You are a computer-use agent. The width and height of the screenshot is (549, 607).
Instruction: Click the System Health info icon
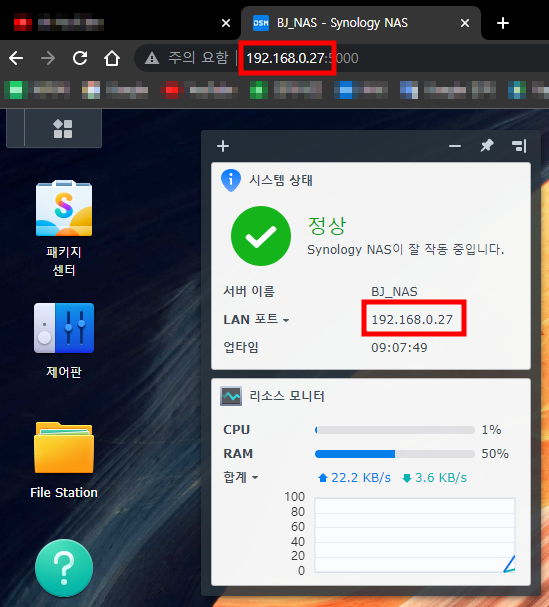(231, 180)
